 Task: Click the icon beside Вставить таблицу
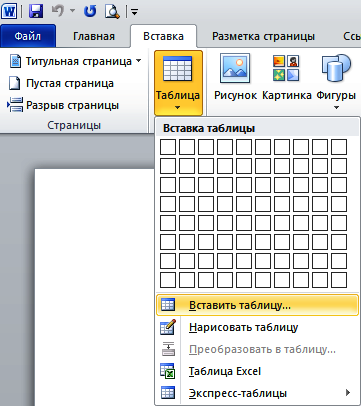point(168,305)
